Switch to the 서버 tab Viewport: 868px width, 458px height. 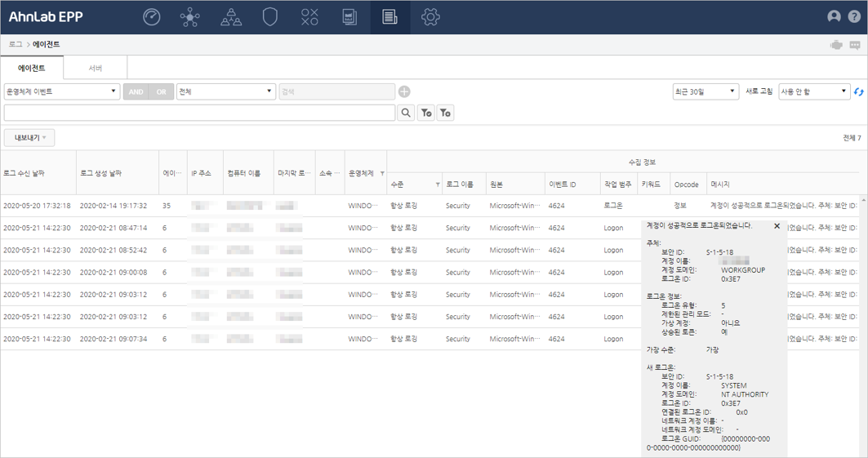[x=96, y=69]
